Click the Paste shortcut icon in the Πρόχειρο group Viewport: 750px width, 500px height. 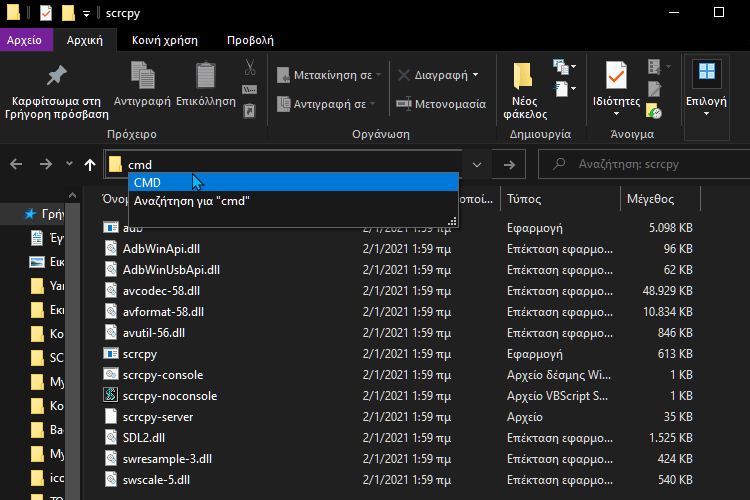[250, 111]
